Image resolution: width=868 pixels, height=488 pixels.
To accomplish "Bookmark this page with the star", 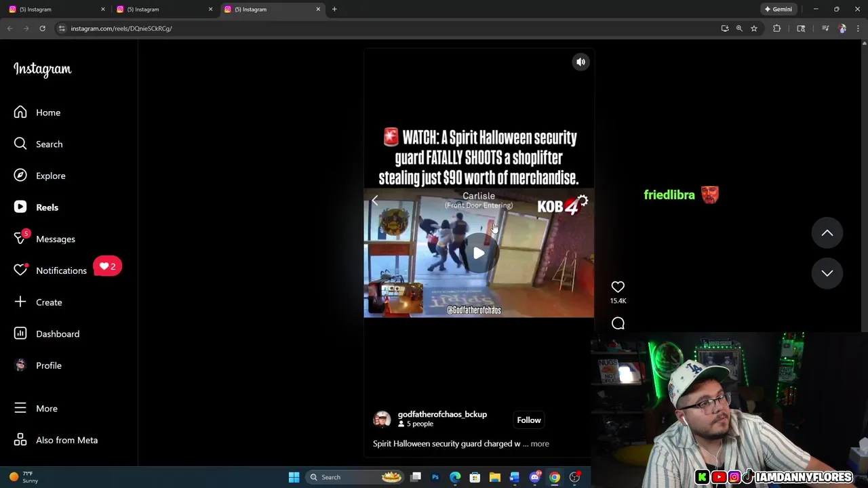I will (754, 28).
